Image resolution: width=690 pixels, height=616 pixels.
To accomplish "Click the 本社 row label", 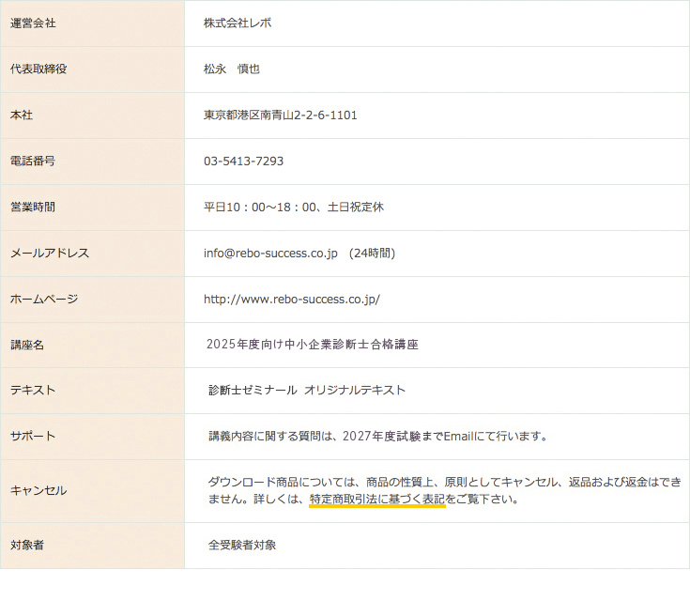I will [22, 115].
